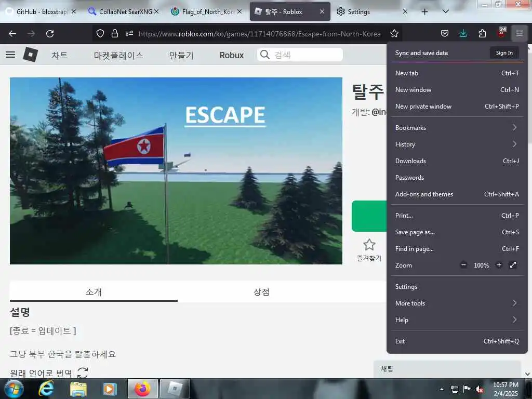Open the 마켓플레이스 link
The image size is (532, 399).
pos(118,55)
